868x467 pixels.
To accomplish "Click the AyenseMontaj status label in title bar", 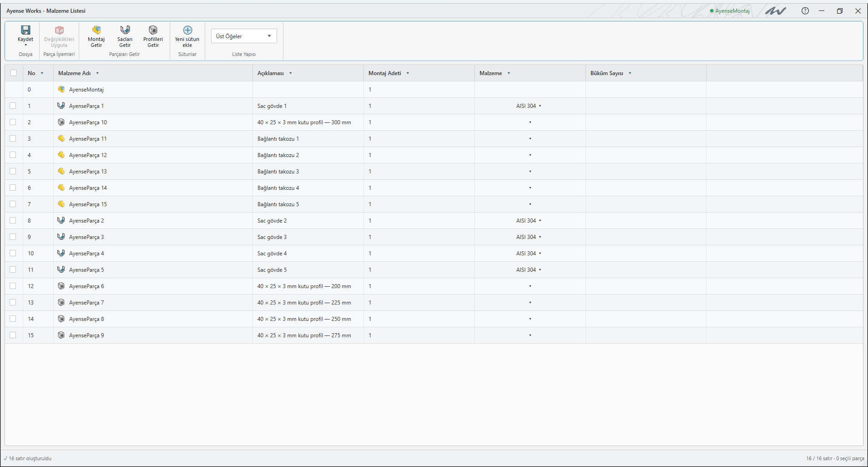I will click(730, 11).
